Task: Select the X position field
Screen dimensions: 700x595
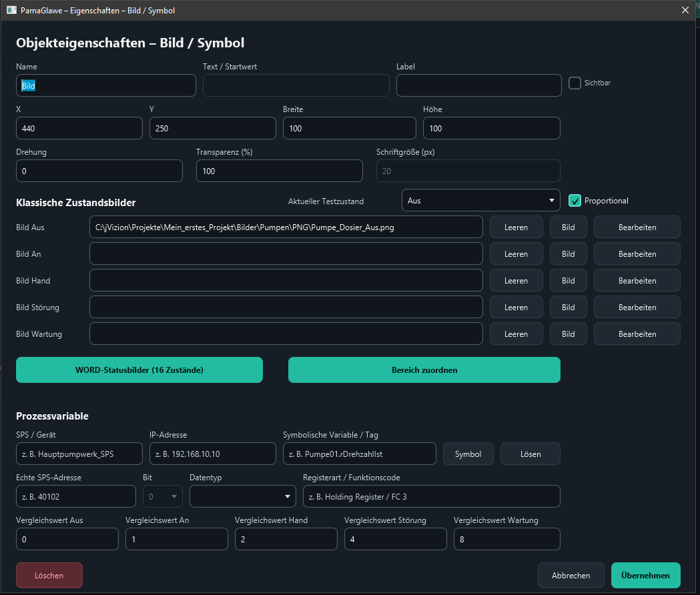Action: tap(79, 128)
